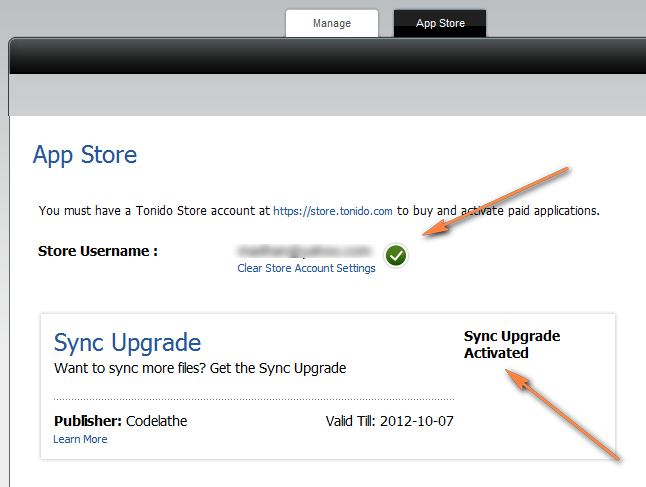This screenshot has height=487, width=646.
Task: Click 'Want to sync more files?' description
Action: coord(200,368)
